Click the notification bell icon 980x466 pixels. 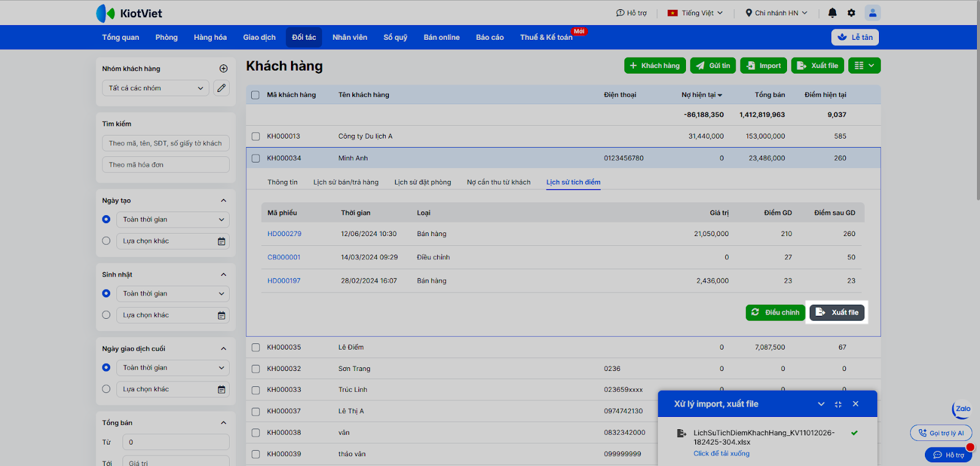[x=832, y=13]
